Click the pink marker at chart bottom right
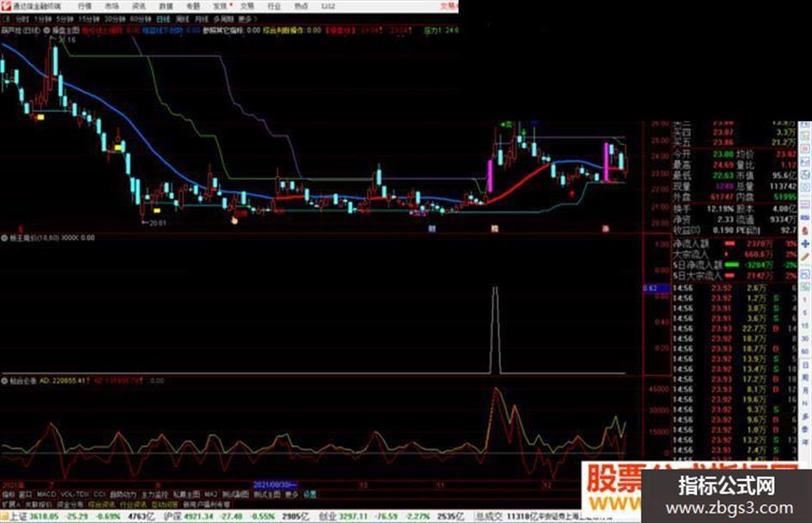812x523 pixels. tap(606, 228)
